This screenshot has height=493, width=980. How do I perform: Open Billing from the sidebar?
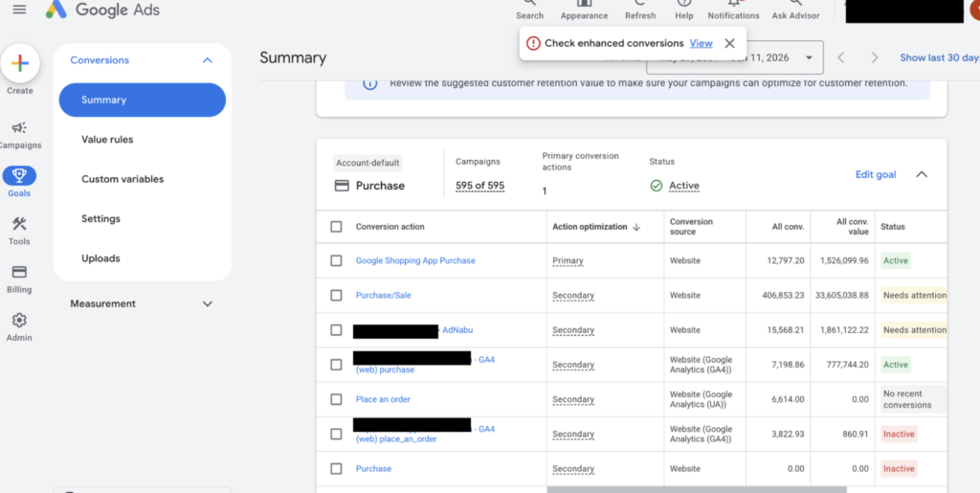[x=19, y=279]
